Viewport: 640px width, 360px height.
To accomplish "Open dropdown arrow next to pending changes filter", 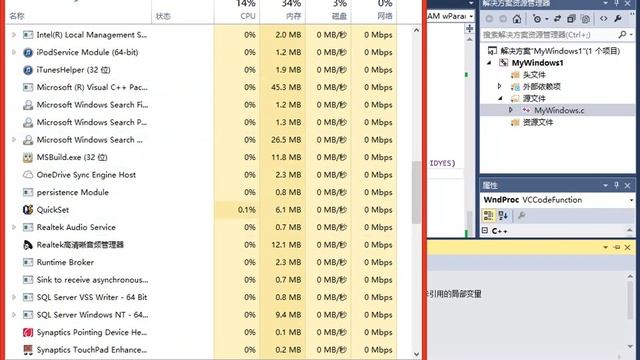I will tap(546, 19).
